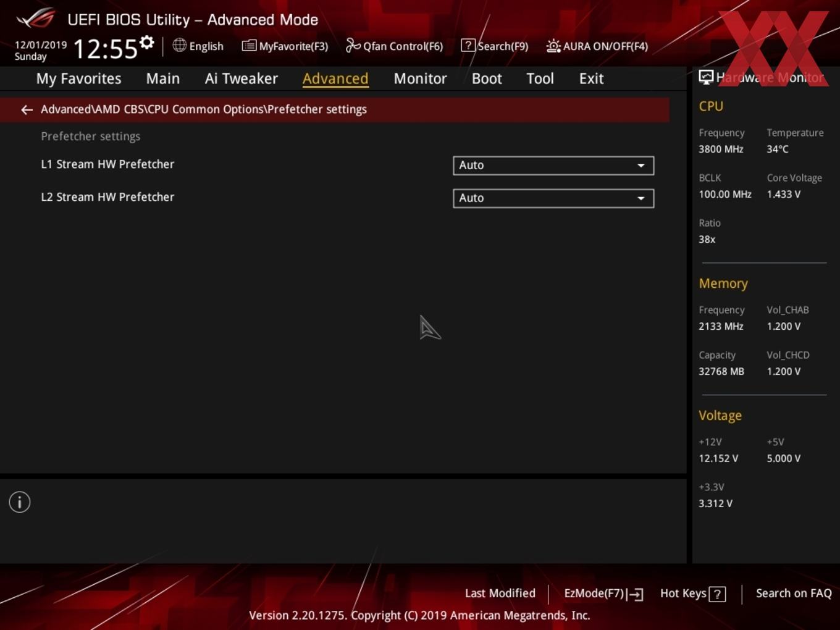Click +3.3V value 3.312 V

click(x=716, y=504)
